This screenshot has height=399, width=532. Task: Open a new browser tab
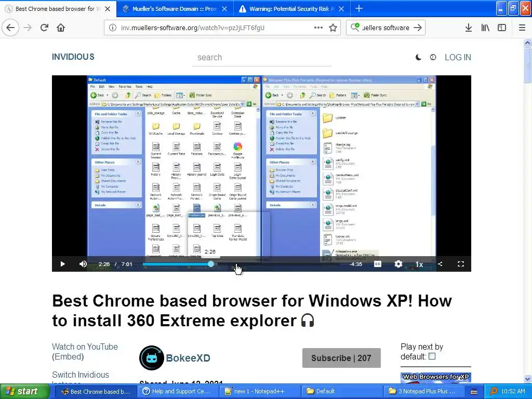[358, 8]
